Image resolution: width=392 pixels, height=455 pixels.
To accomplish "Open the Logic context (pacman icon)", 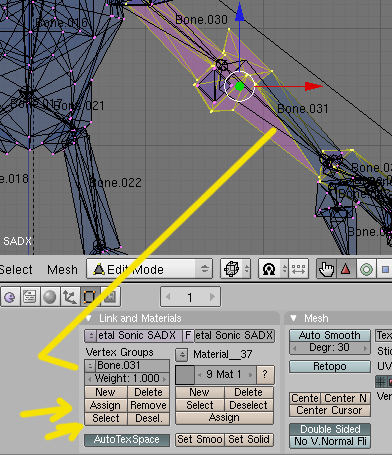I will (10, 297).
